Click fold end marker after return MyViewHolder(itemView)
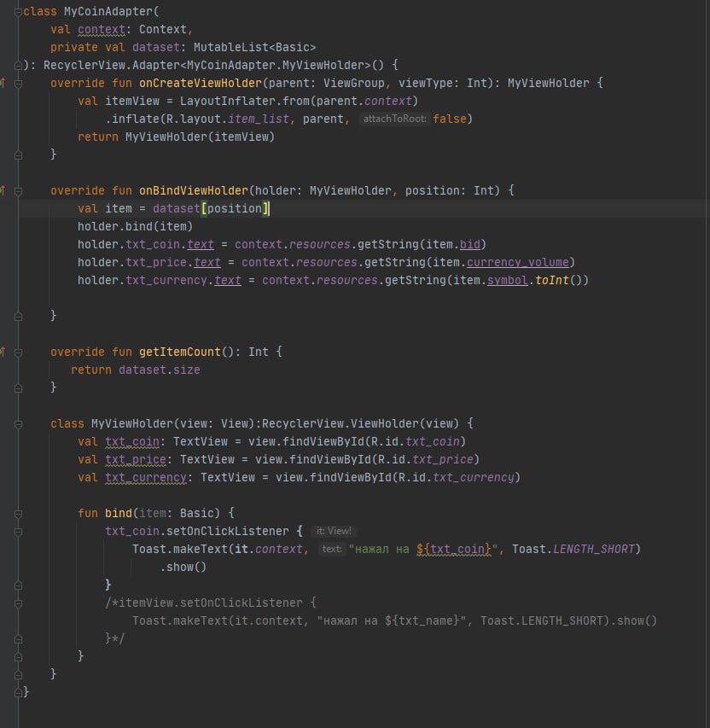The width and height of the screenshot is (710, 728). 18,155
